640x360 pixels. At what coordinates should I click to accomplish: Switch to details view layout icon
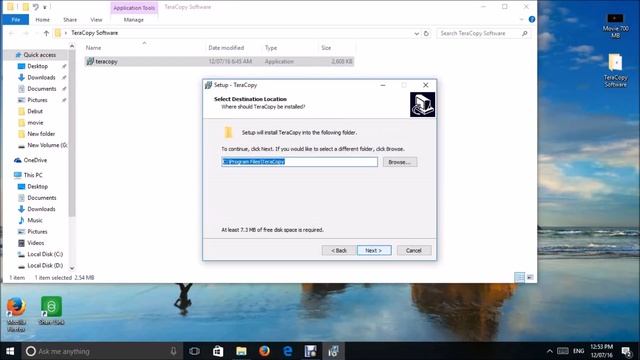(520, 277)
